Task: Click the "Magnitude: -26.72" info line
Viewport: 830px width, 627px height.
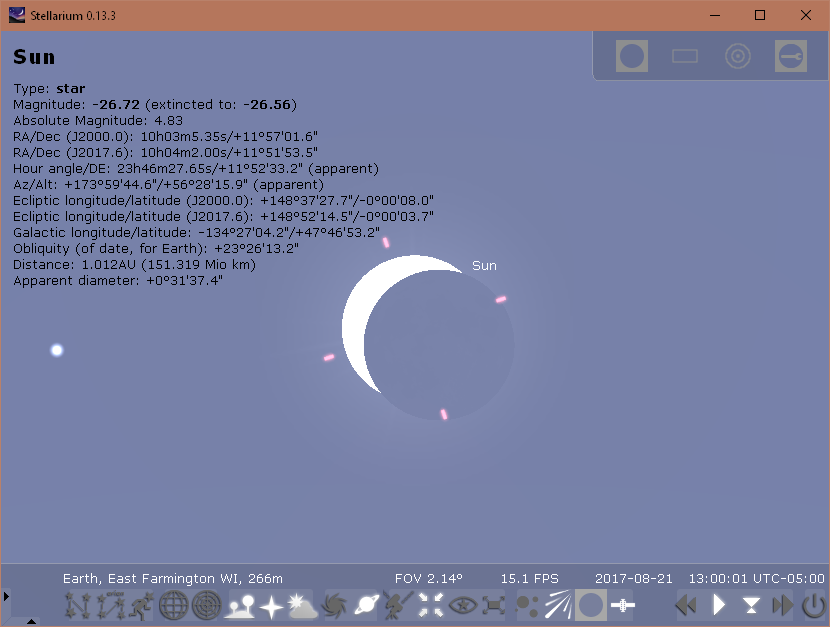Action: coord(155,105)
